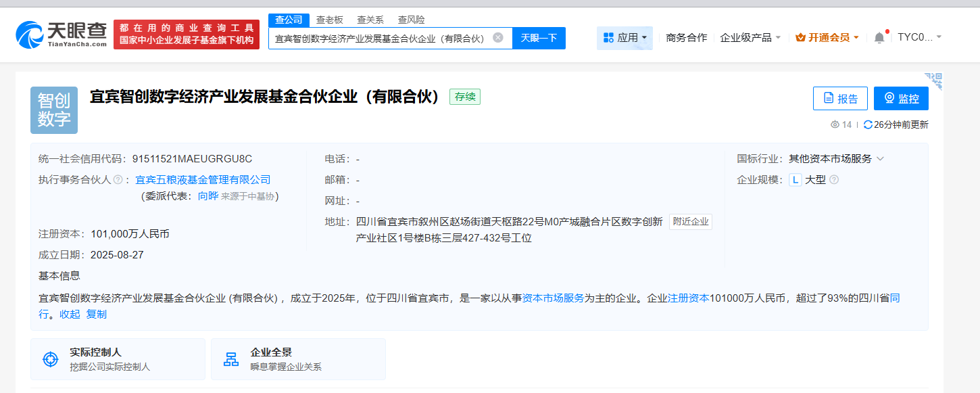Open the 开通会员 dropdown
The height and width of the screenshot is (393, 980).
(827, 38)
